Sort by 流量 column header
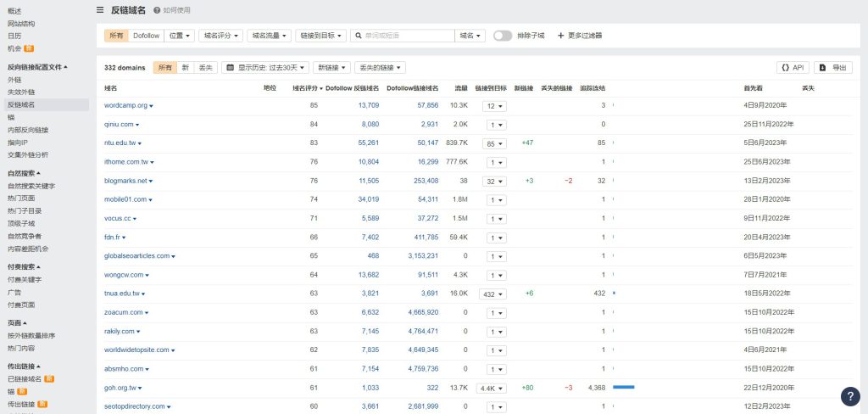 [461, 88]
